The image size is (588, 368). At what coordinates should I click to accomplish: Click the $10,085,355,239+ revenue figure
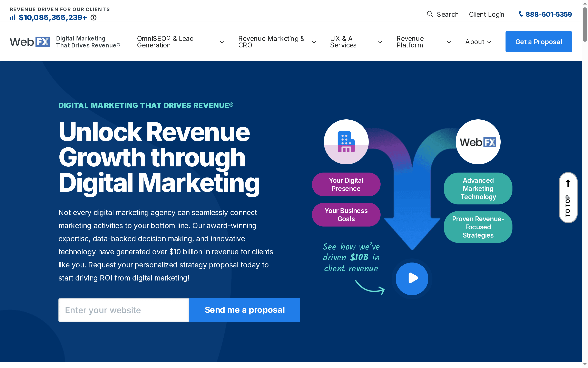[x=53, y=18]
